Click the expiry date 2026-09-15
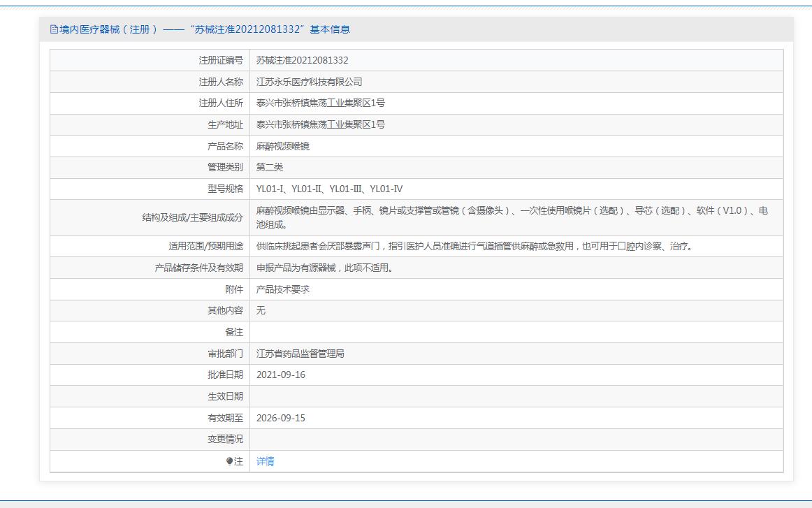Image resolution: width=812 pixels, height=508 pixels. [280, 418]
